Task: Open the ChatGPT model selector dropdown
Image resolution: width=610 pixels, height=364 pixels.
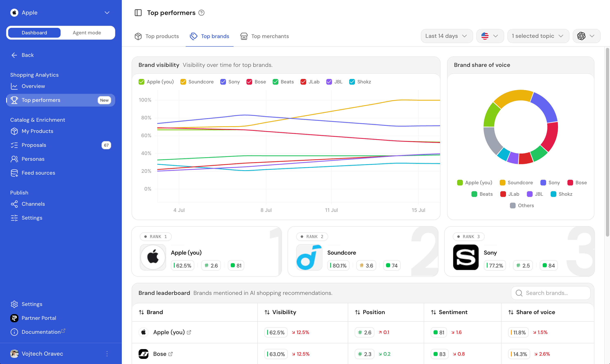Action: (586, 36)
